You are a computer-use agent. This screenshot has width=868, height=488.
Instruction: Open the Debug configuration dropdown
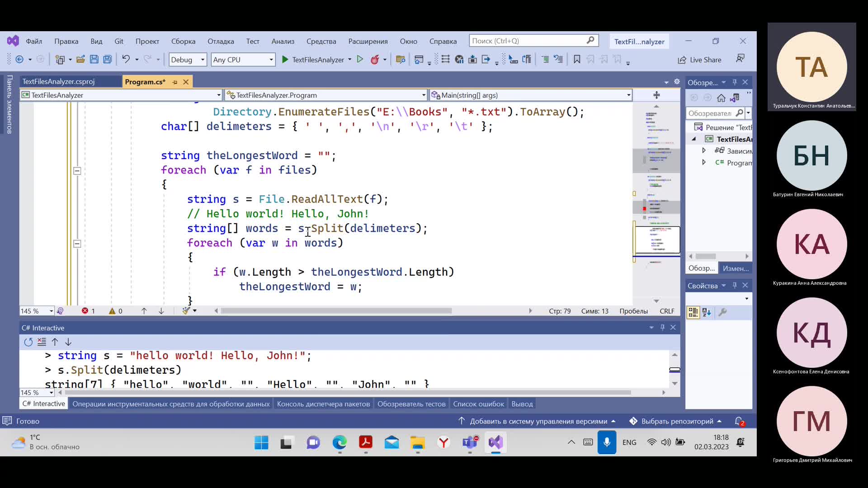tap(188, 60)
